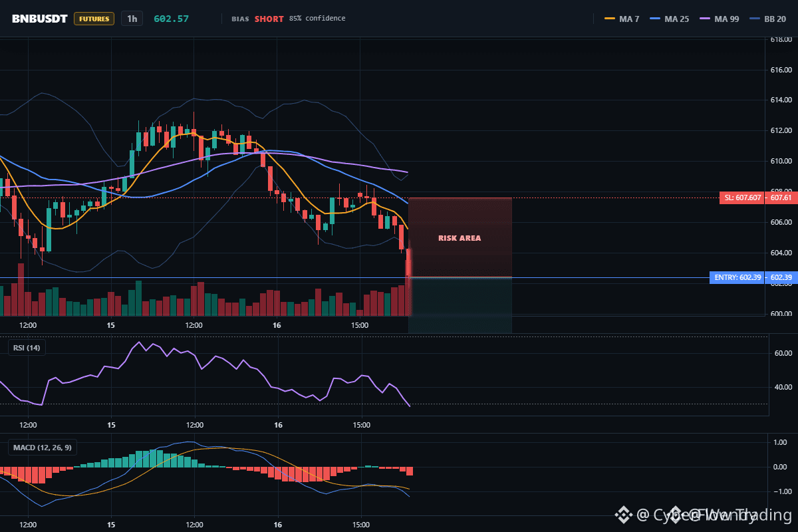Click the 602.57 current price

pyautogui.click(x=171, y=19)
